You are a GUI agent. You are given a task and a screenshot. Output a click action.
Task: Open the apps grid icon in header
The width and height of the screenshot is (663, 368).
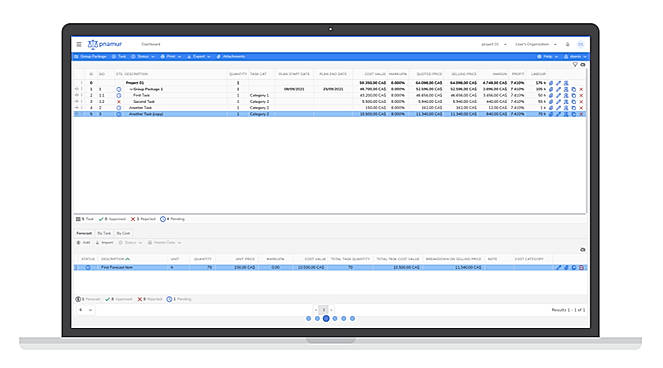pyautogui.click(x=581, y=44)
